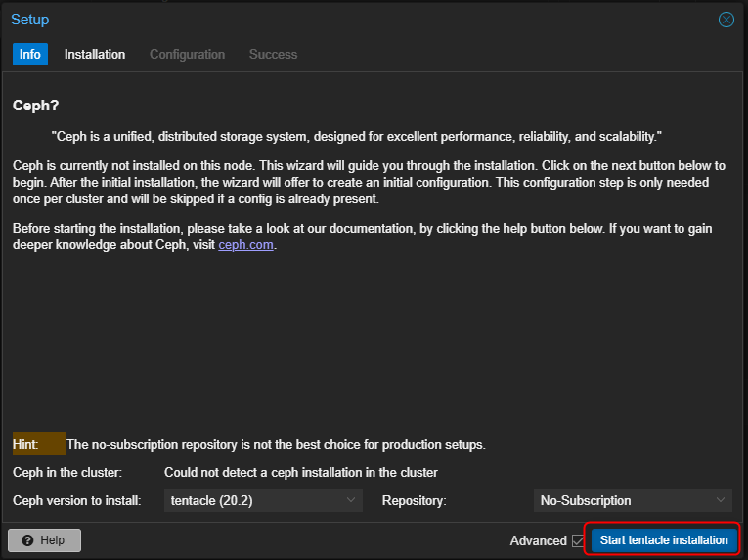Viewport: 748px width, 560px height.
Task: Click the 'Ceph version to install:' label
Action: coord(77,500)
